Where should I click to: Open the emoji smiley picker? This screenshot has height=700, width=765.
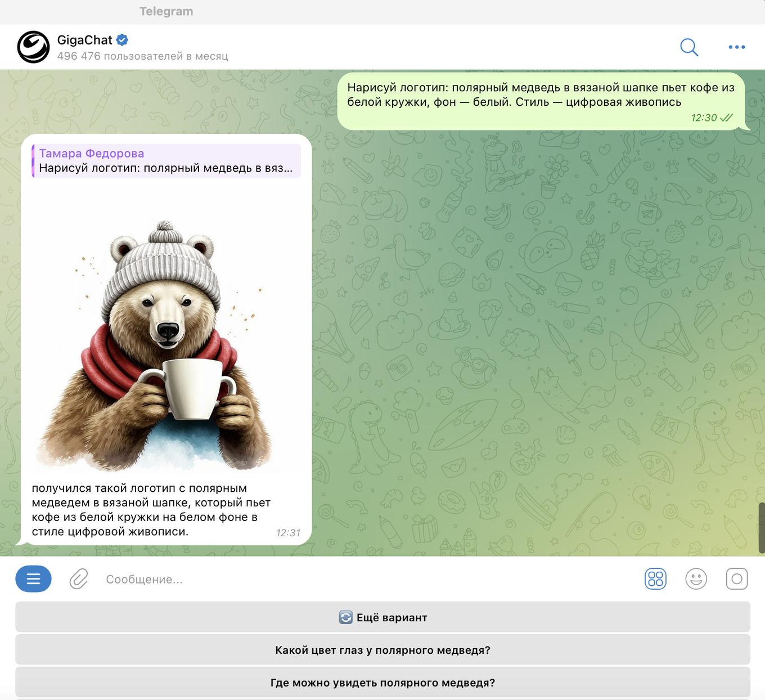(x=696, y=579)
